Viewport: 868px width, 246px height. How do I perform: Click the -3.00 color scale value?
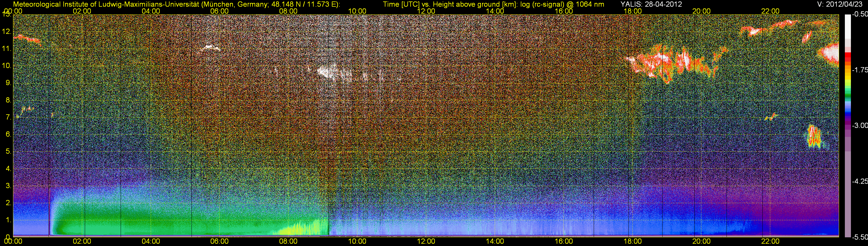(x=860, y=126)
